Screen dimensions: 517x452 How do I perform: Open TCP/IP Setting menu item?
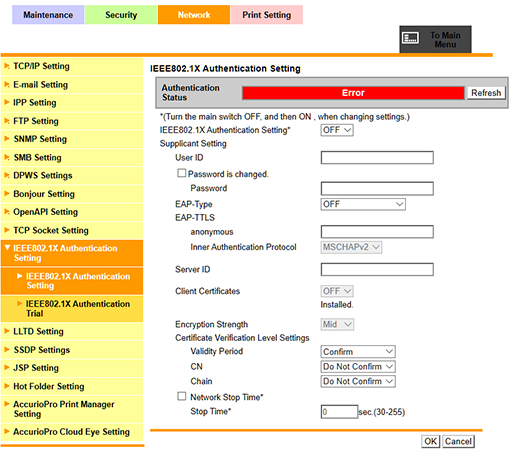[x=72, y=66]
